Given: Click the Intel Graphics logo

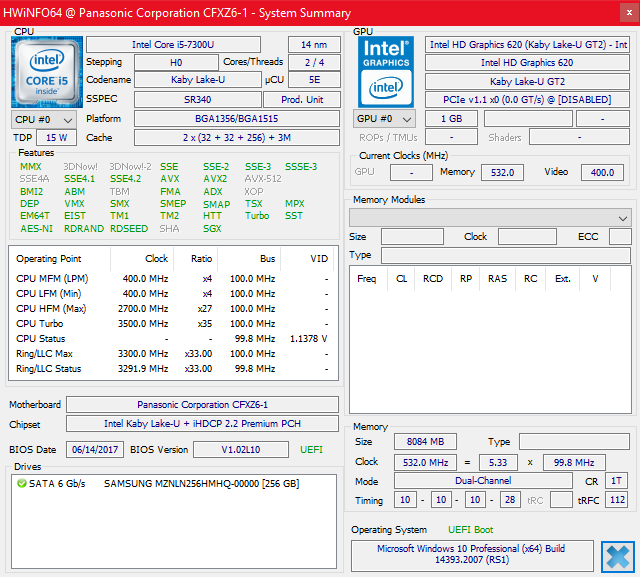Looking at the screenshot, I should coord(388,70).
